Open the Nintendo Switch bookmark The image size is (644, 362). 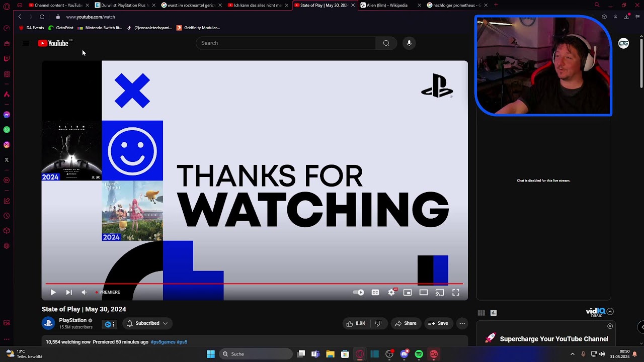coord(100,28)
